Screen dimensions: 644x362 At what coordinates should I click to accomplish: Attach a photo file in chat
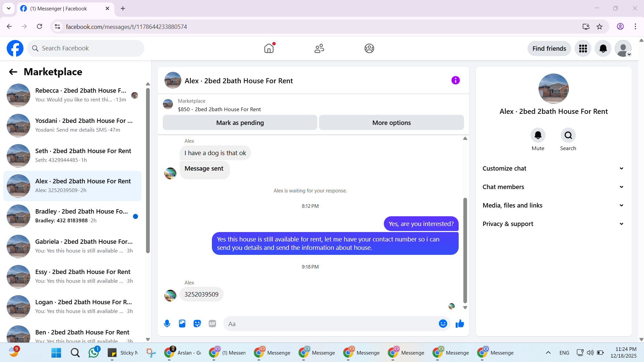pyautogui.click(x=182, y=324)
